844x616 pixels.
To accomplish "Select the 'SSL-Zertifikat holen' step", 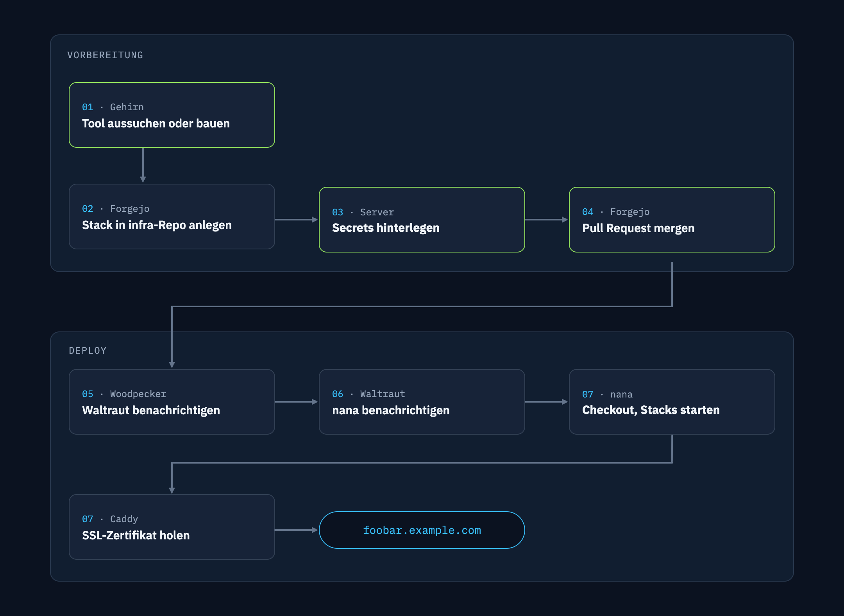I will (172, 527).
